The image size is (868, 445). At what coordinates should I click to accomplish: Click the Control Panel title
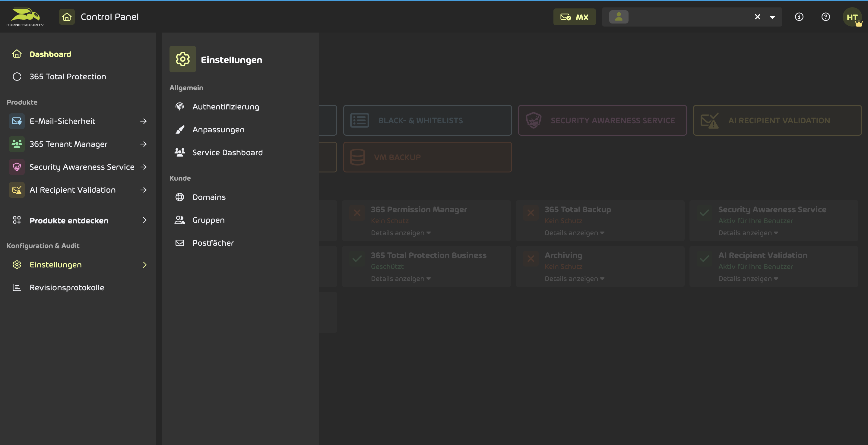[x=109, y=17]
